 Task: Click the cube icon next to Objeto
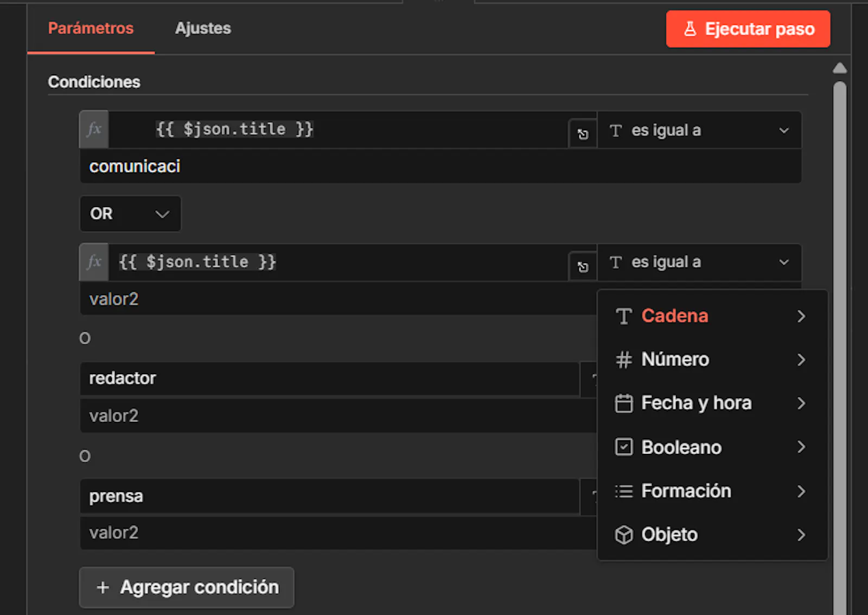coord(624,535)
